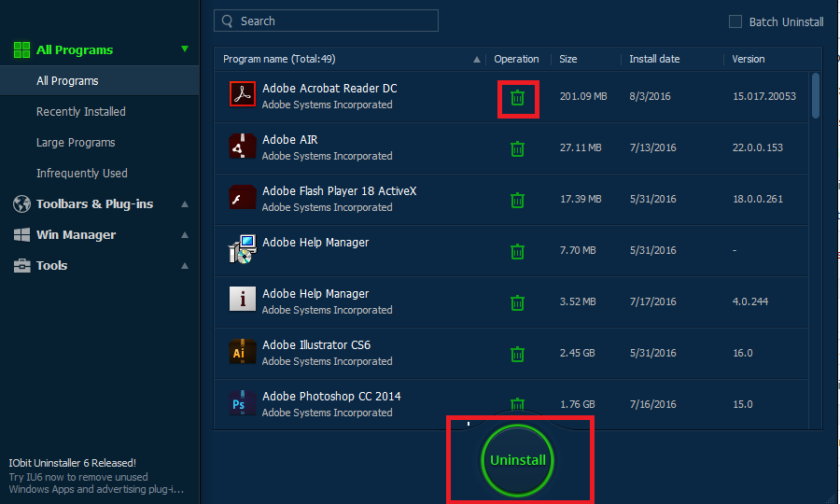Enable the Batch Uninstall checkbox
The width and height of the screenshot is (840, 504).
tap(735, 21)
